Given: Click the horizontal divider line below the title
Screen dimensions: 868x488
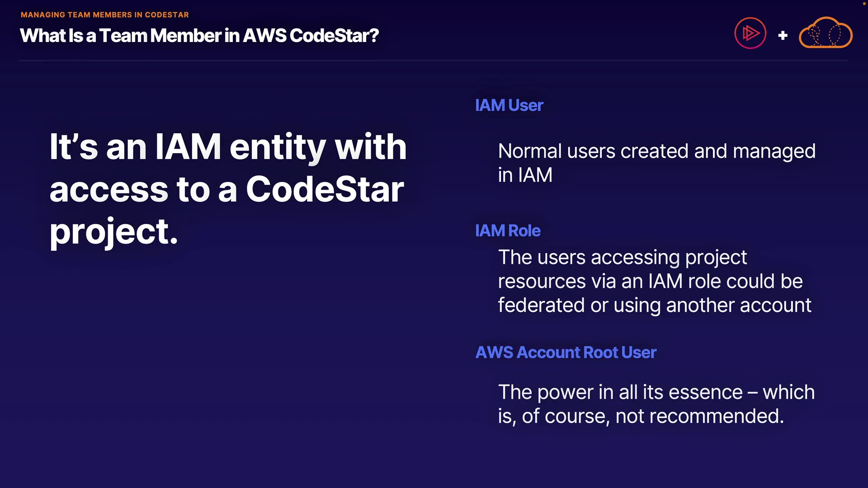Looking at the screenshot, I should click(x=434, y=60).
